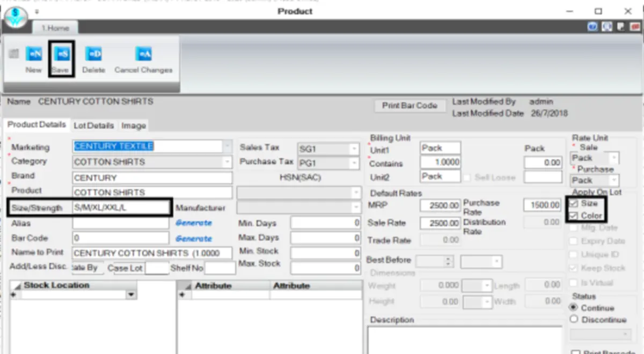Click the Alias input field
The image size is (644, 354).
pos(121,223)
